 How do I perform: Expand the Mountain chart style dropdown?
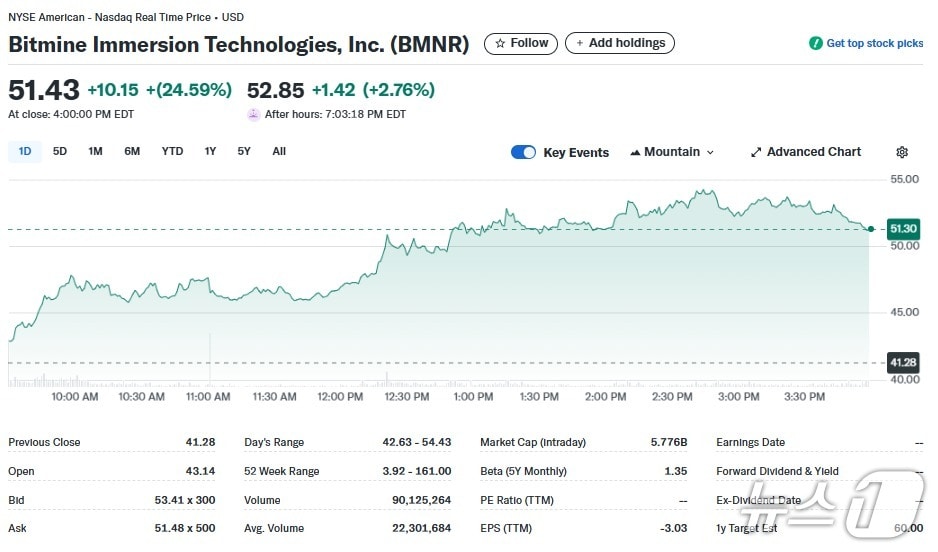673,152
